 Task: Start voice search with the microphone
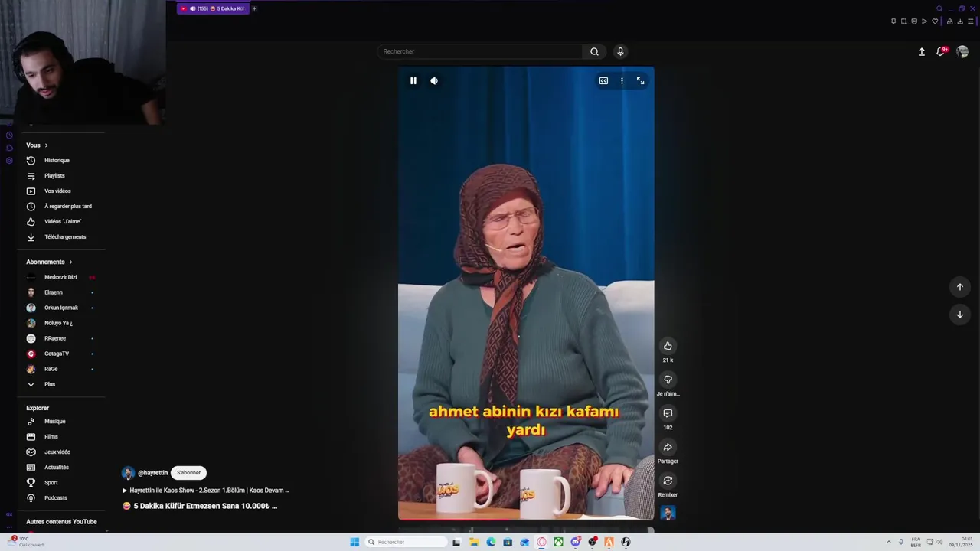[x=620, y=51]
